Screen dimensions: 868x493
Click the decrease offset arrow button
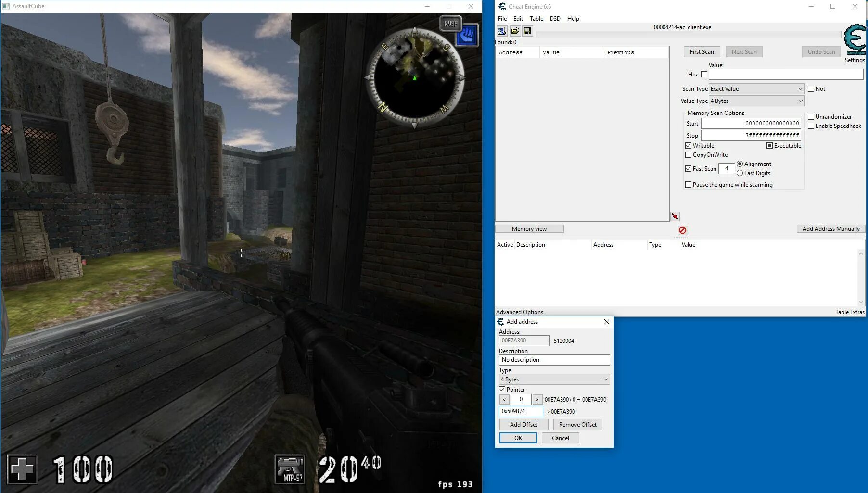pos(504,400)
